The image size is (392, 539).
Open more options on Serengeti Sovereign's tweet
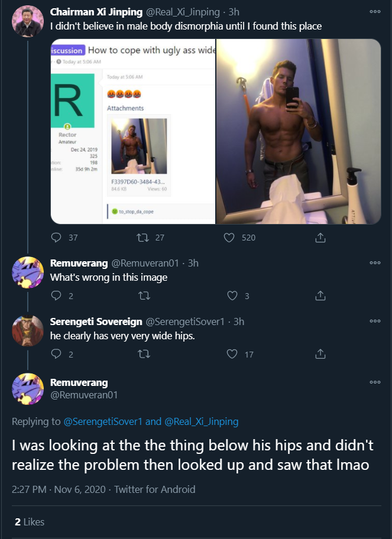pyautogui.click(x=375, y=321)
